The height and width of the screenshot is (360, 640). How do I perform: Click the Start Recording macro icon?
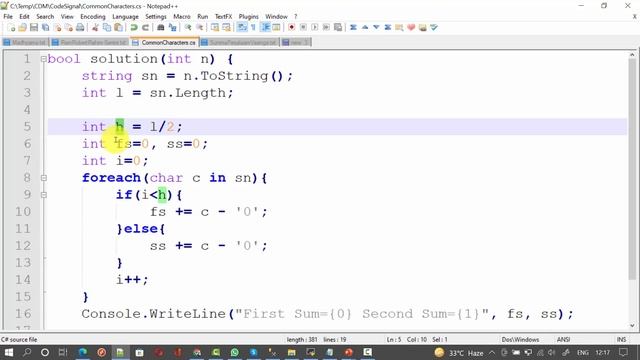(291, 27)
